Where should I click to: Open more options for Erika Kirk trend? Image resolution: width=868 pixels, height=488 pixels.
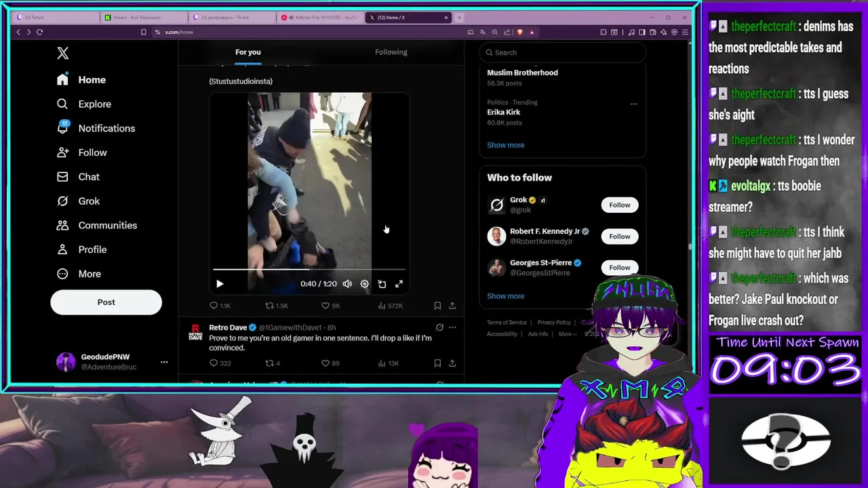pos(633,104)
